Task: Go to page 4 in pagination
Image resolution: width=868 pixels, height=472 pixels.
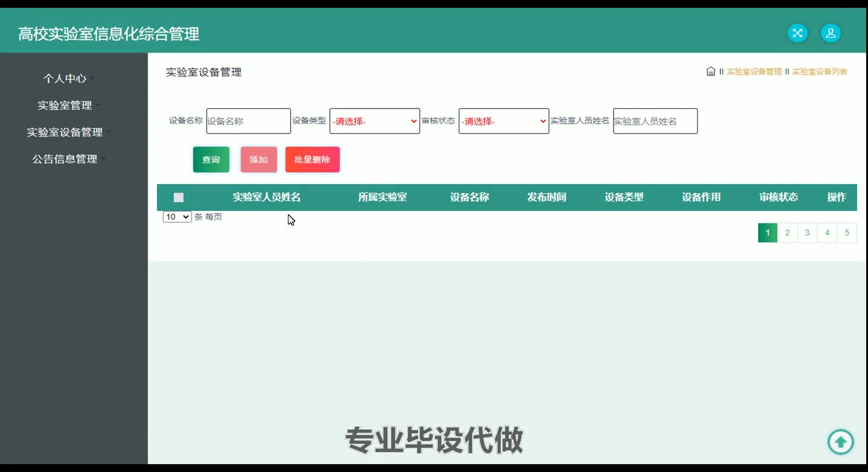Action: pyautogui.click(x=827, y=233)
